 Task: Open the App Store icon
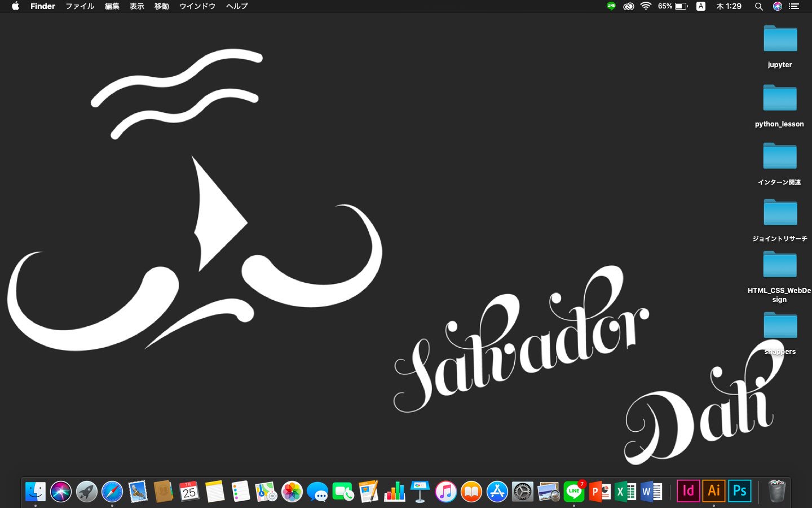point(497,492)
